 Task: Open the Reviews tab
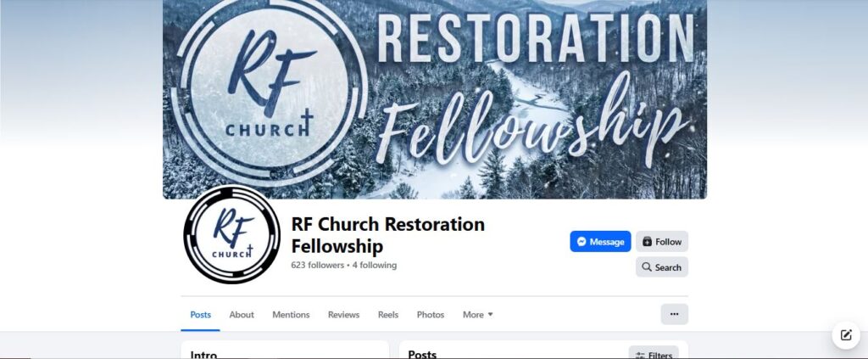[x=344, y=315]
